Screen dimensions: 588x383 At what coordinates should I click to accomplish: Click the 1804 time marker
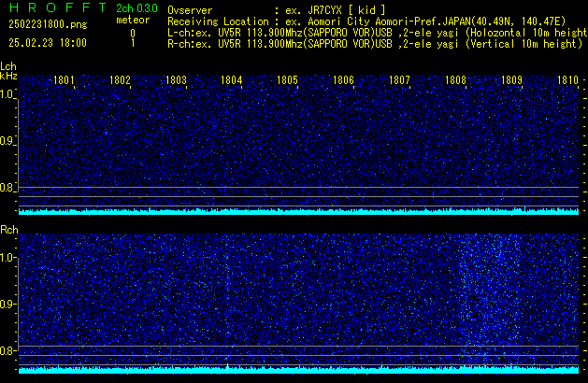(232, 80)
